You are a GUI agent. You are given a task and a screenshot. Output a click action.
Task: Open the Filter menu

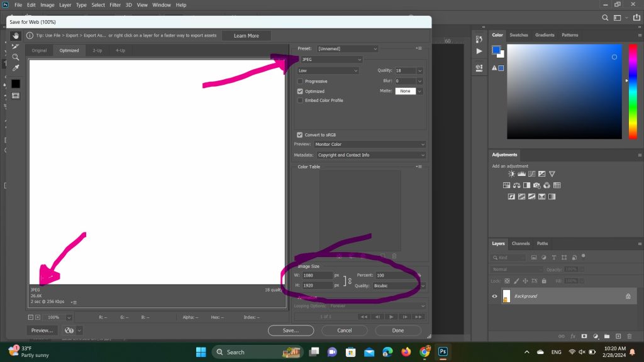coord(115,5)
